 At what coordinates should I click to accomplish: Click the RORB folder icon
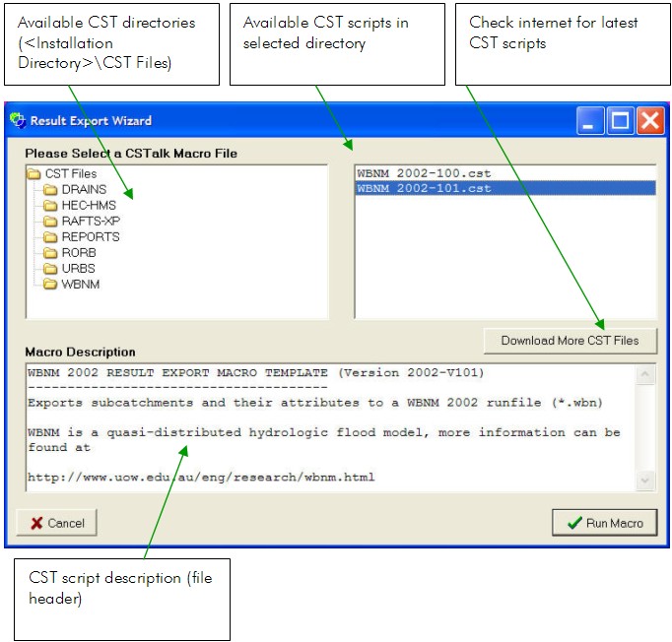coord(50,253)
